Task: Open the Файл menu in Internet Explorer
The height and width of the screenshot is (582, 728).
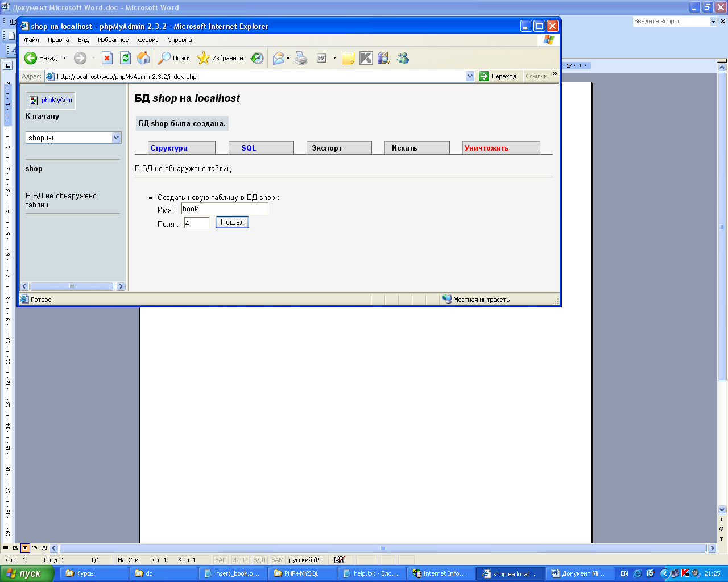Action: click(x=32, y=40)
